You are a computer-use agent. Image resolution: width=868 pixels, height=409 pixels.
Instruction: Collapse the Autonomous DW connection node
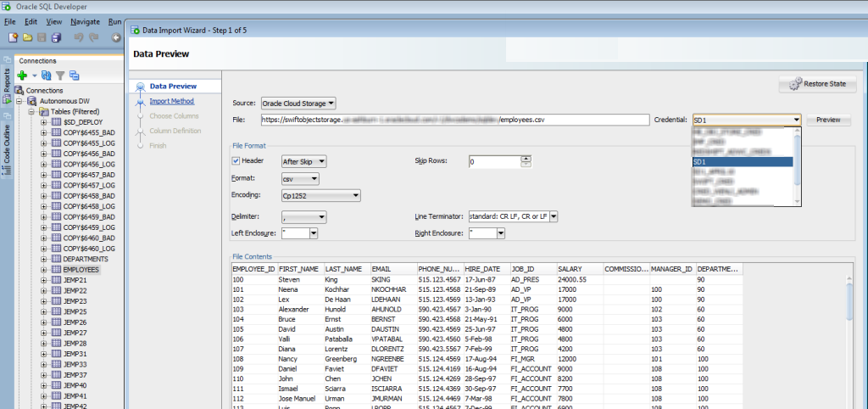coord(19,101)
